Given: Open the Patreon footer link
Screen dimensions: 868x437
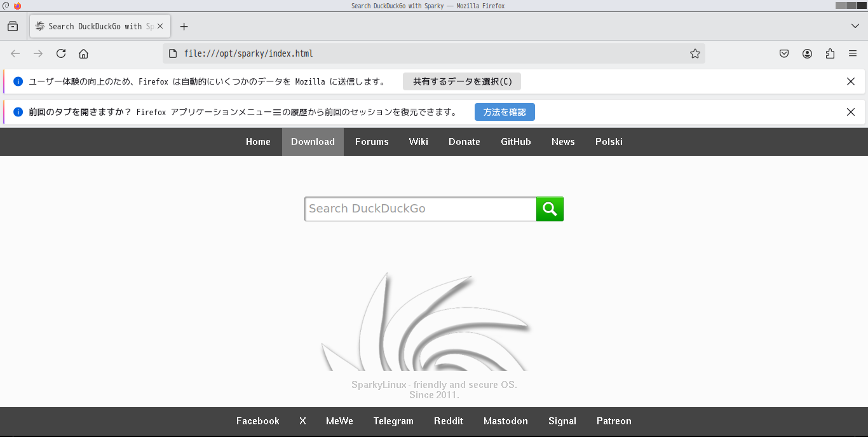Looking at the screenshot, I should pos(614,421).
